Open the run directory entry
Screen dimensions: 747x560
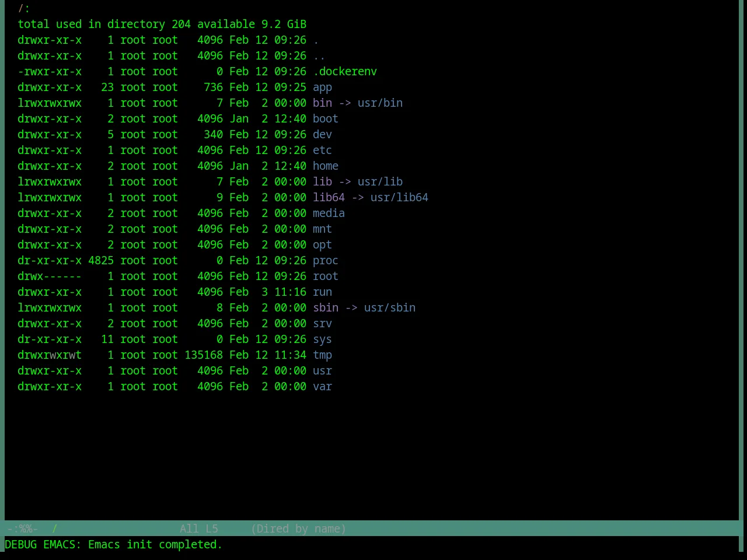tap(322, 292)
